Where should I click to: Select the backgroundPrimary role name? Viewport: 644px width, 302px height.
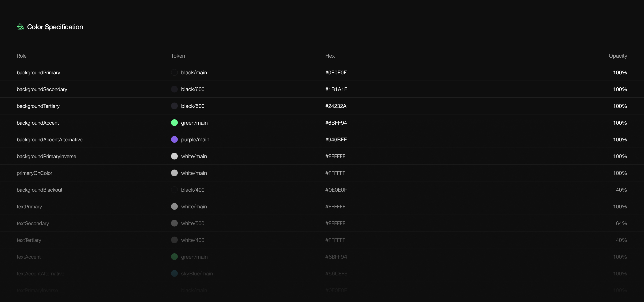tap(38, 72)
